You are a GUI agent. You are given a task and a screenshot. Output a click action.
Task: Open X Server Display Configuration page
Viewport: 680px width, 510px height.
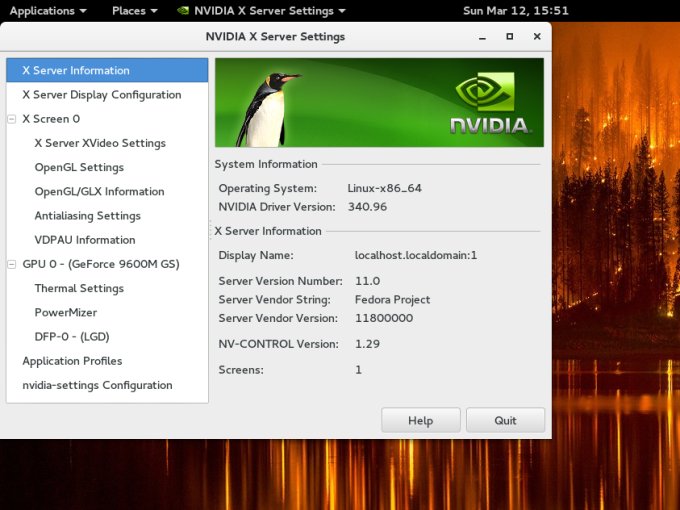pos(102,95)
